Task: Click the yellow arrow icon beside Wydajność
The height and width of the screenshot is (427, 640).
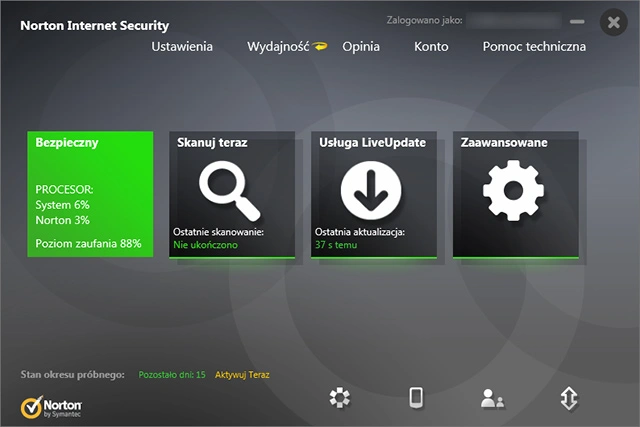Action: 320,46
